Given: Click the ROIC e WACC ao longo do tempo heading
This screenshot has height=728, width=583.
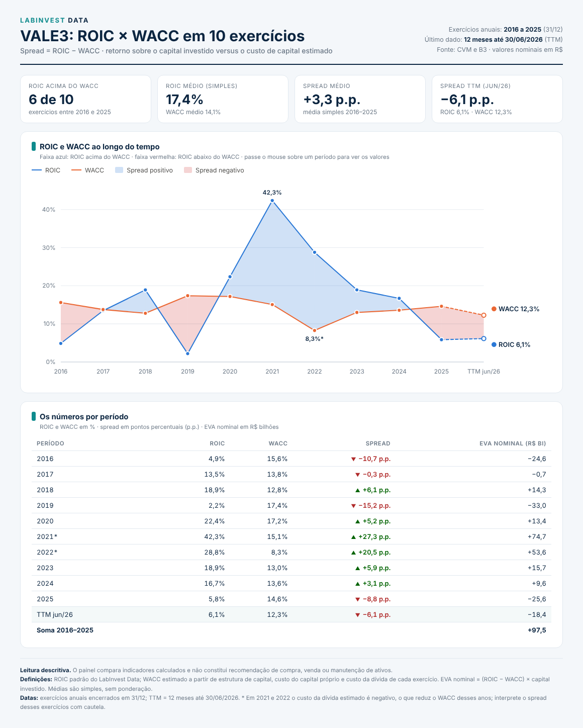Looking at the screenshot, I should tap(100, 147).
